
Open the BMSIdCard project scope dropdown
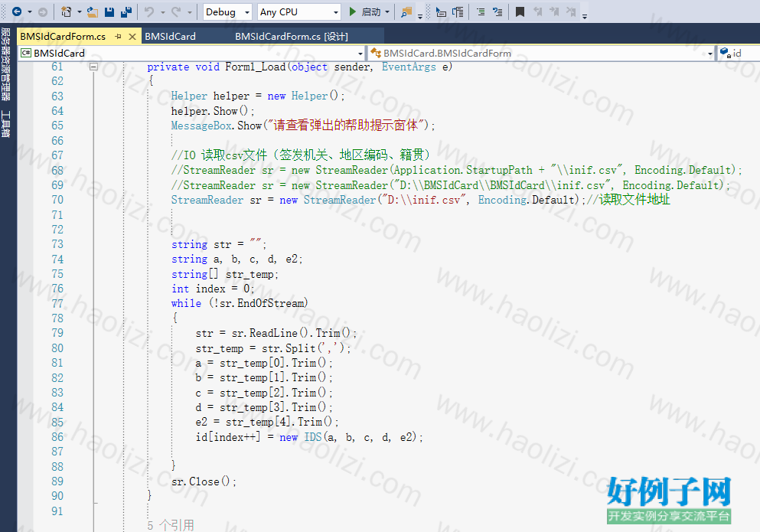point(191,54)
